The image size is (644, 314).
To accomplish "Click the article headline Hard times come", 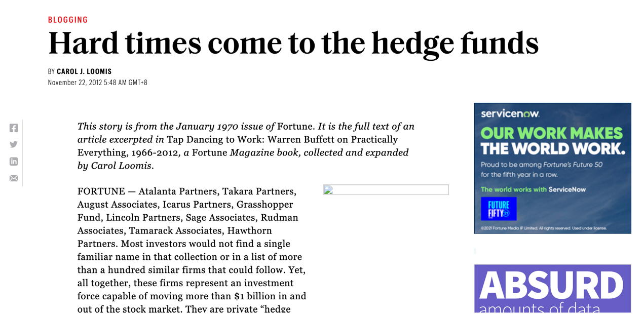I will (293, 44).
